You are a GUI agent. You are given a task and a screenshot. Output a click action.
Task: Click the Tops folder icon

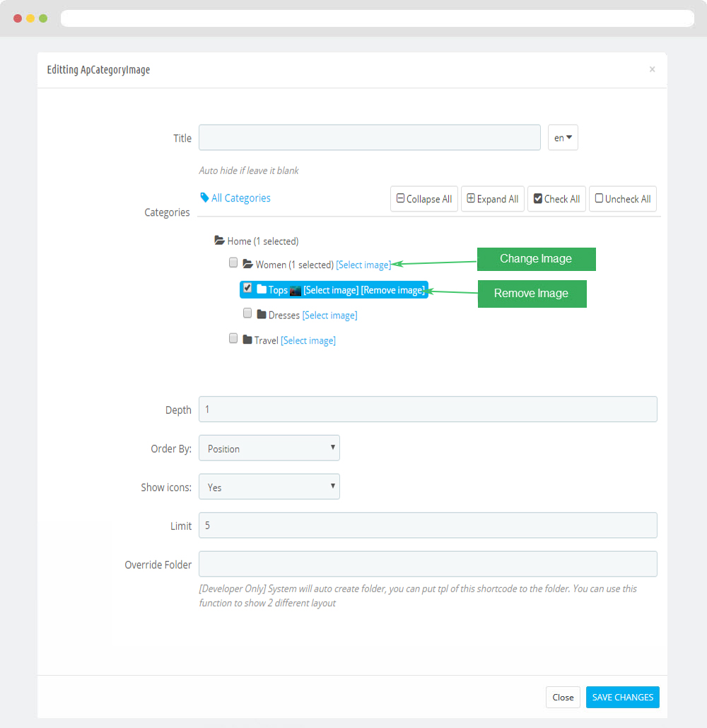pos(262,289)
